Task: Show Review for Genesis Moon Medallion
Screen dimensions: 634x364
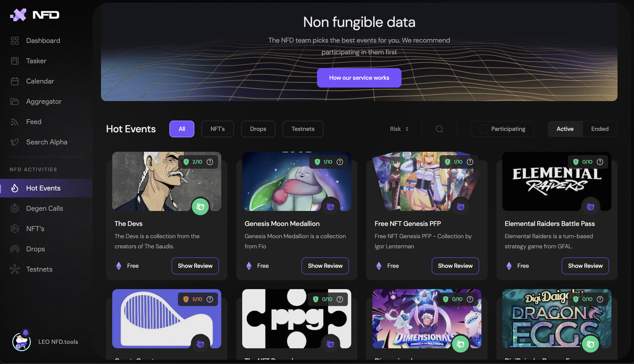Action: coord(325,266)
